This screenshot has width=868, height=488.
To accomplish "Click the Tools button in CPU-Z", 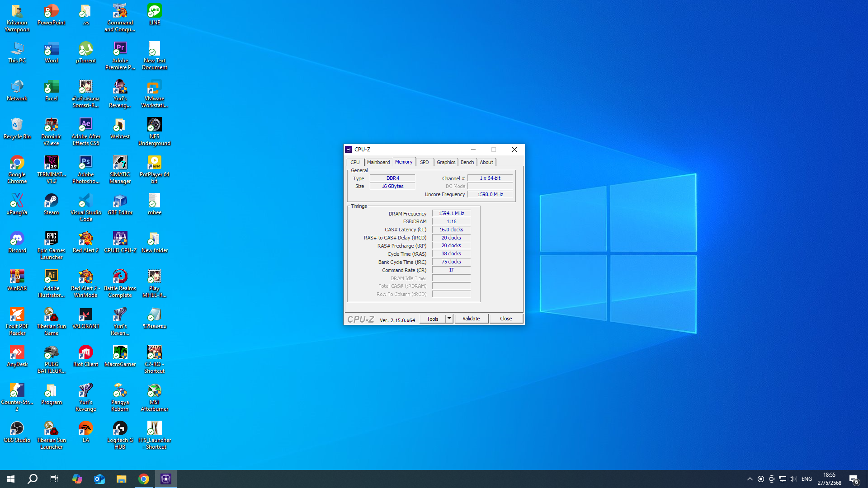I will click(x=432, y=319).
